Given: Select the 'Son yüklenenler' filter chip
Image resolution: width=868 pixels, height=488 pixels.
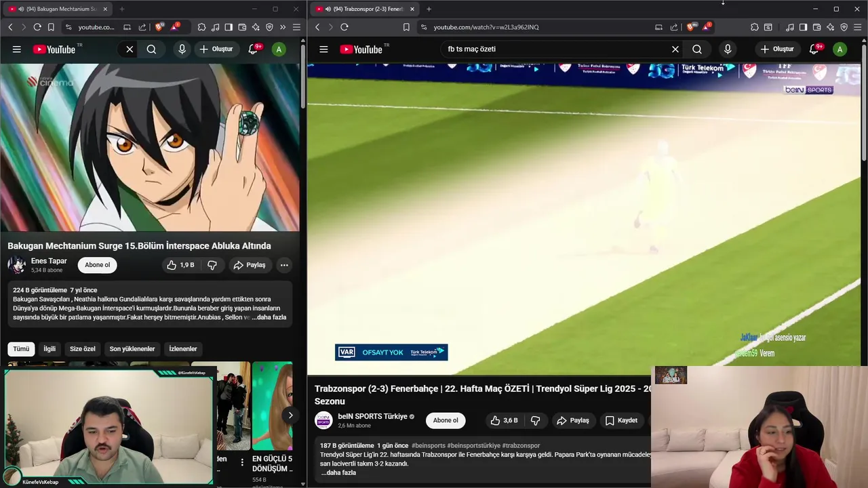Looking at the screenshot, I should [x=132, y=349].
